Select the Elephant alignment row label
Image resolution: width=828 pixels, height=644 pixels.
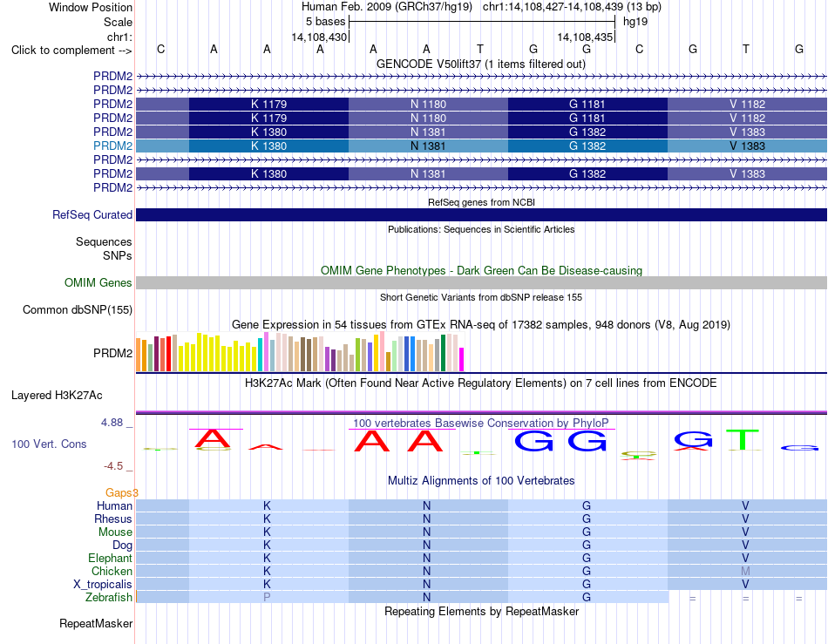point(110,558)
